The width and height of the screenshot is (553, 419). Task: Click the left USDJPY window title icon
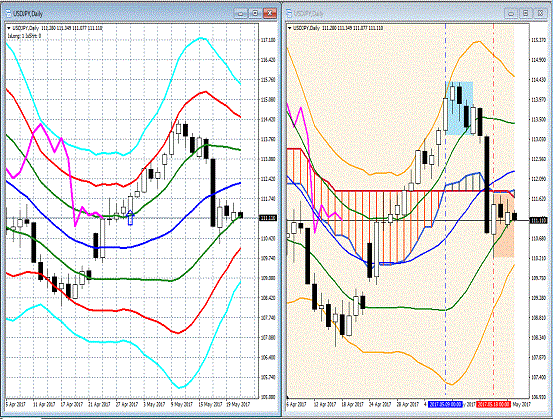tap(8, 13)
